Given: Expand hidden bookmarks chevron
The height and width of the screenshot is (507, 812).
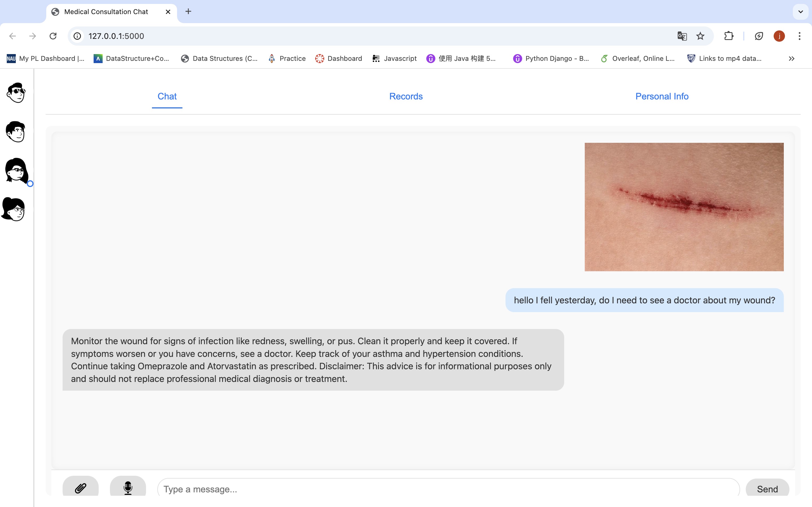Looking at the screenshot, I should click(791, 59).
